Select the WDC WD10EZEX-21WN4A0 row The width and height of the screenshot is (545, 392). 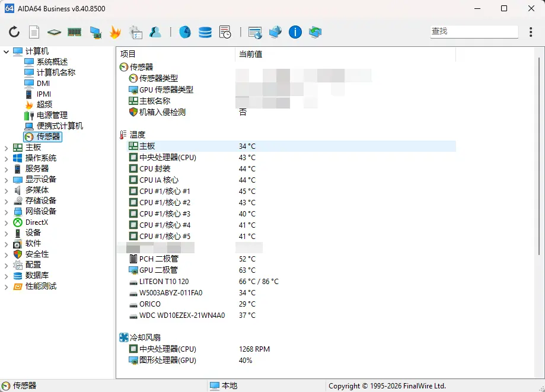click(x=292, y=315)
